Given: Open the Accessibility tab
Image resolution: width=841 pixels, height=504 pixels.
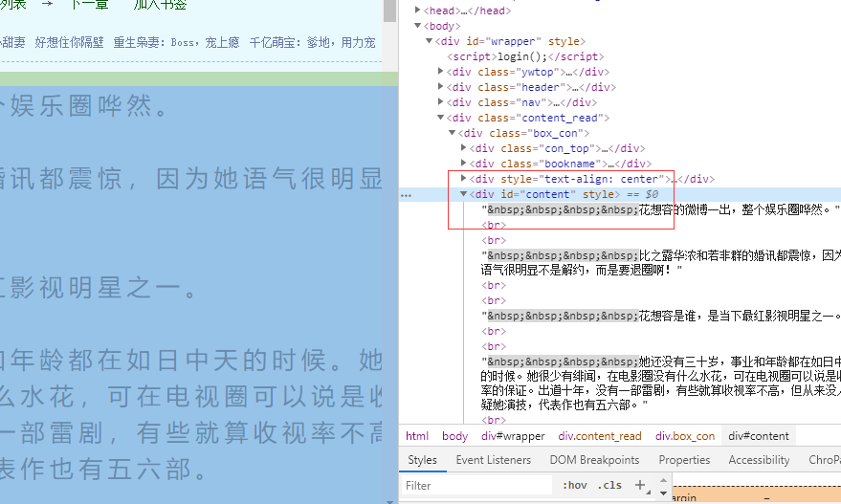Looking at the screenshot, I should pyautogui.click(x=759, y=460).
